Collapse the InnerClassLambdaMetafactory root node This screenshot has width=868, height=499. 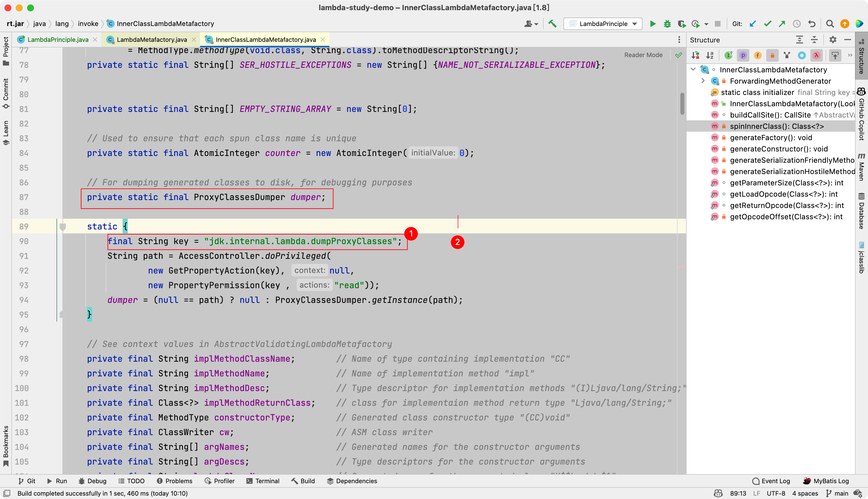pyautogui.click(x=693, y=70)
